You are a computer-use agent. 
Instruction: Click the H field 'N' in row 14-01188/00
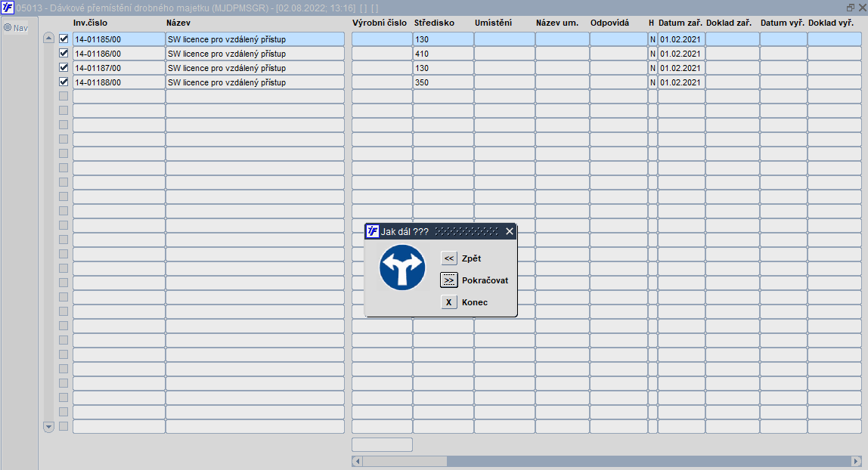653,82
